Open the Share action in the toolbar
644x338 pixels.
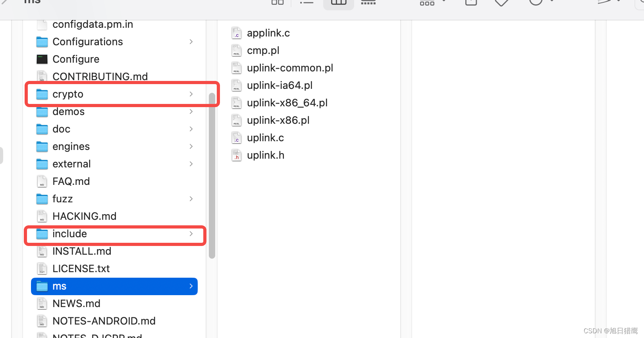coord(470,3)
